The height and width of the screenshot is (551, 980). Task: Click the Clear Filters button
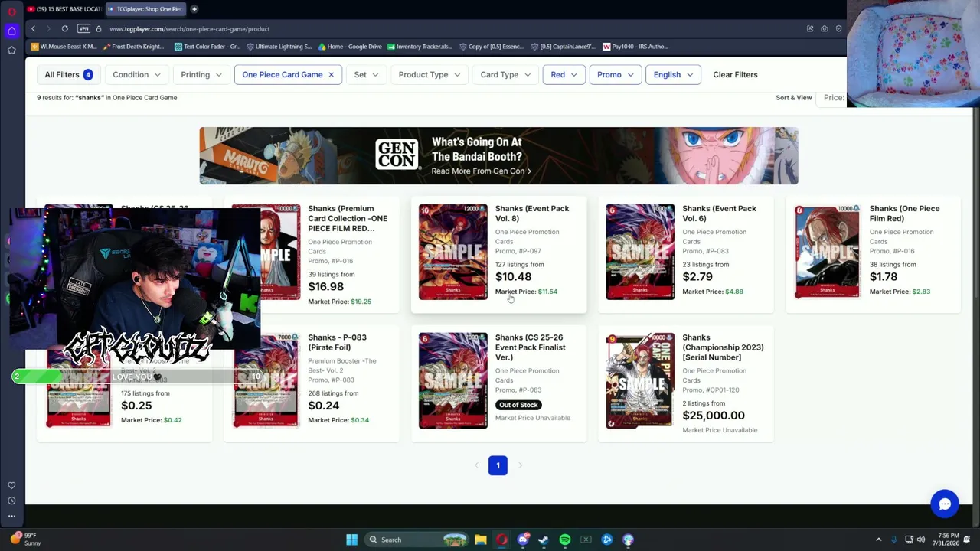click(x=735, y=75)
